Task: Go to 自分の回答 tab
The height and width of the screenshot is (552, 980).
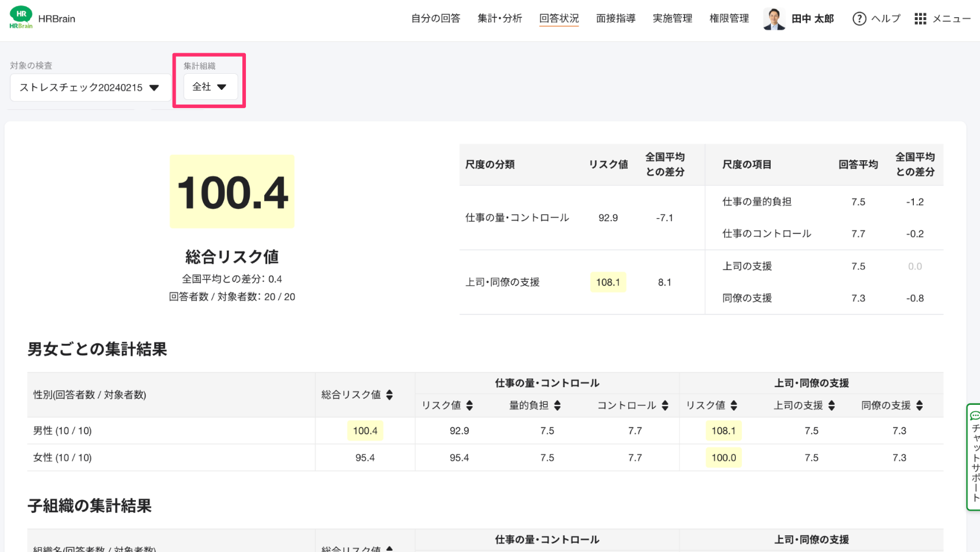Action: tap(436, 18)
